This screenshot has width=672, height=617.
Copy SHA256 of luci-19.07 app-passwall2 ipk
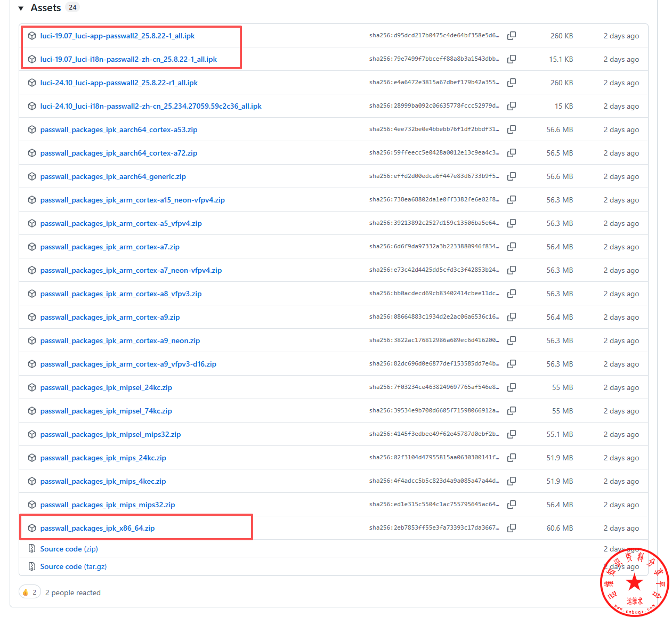[x=512, y=36]
